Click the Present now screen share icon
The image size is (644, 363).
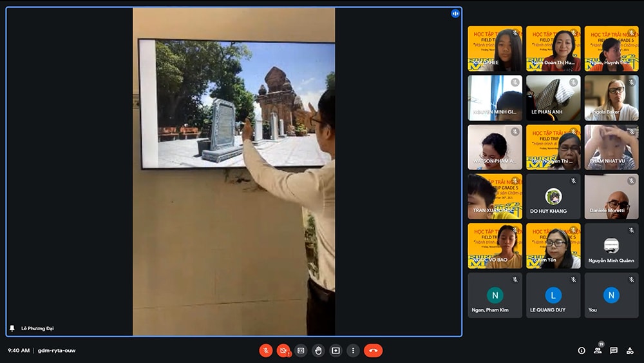(x=336, y=351)
